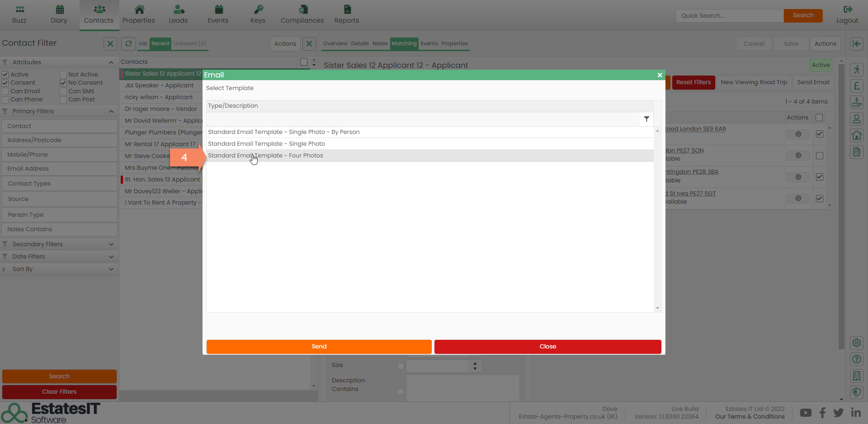The height and width of the screenshot is (424, 868).
Task: Open the help question mark icon
Action: click(856, 359)
